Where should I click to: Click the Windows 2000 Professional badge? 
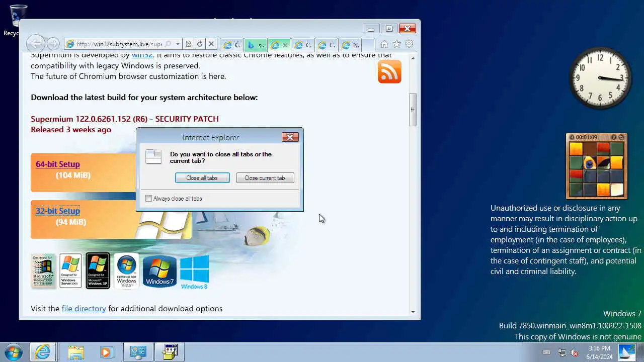43,271
